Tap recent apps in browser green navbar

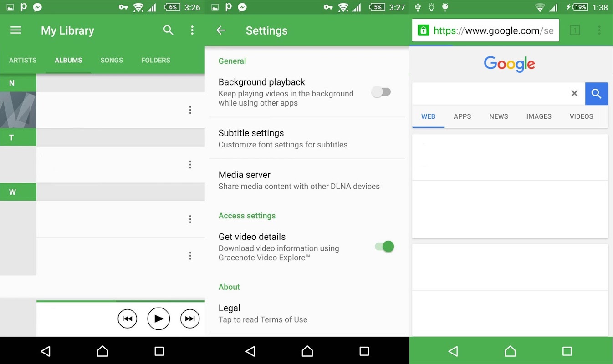point(567,351)
